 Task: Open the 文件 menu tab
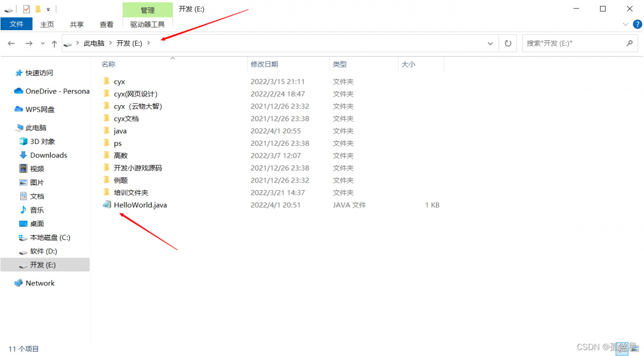pos(17,24)
